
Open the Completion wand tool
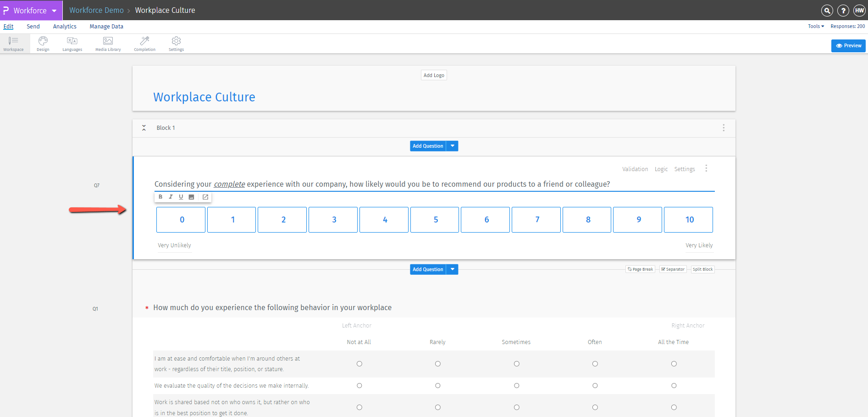(x=144, y=44)
